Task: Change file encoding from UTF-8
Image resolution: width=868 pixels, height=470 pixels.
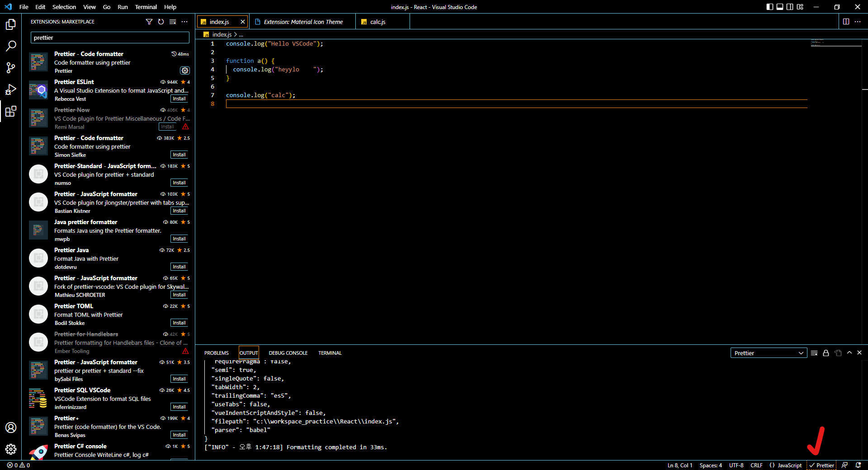Action: (736, 465)
